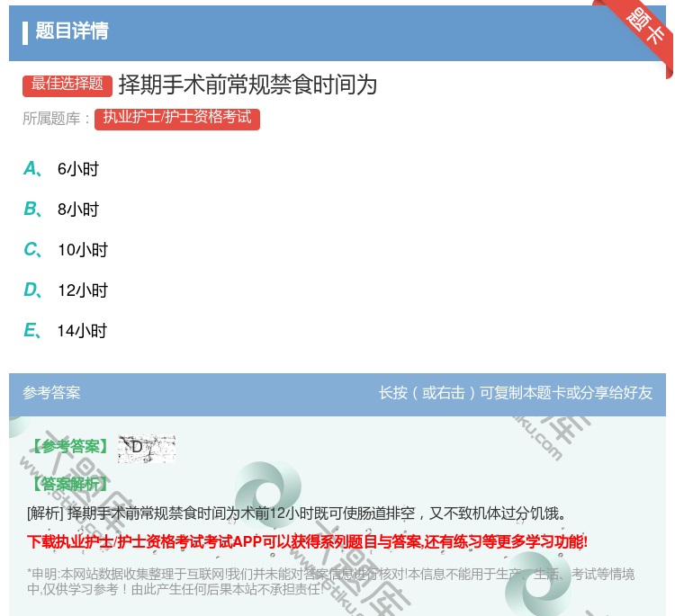Image resolution: width=675 pixels, height=616 pixels.
Task: Click the 所属题库 label
Action: [x=56, y=119]
